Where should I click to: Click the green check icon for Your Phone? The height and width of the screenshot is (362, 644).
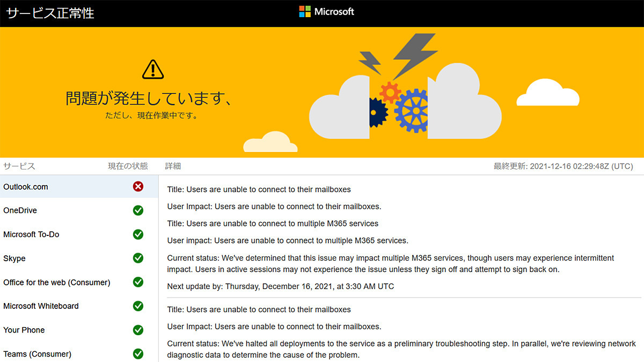click(x=138, y=330)
